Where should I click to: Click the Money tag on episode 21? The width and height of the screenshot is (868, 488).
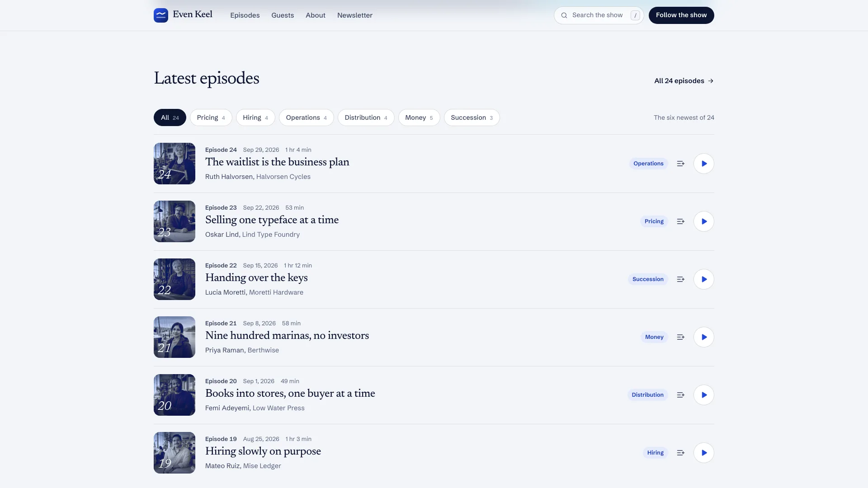coord(654,337)
